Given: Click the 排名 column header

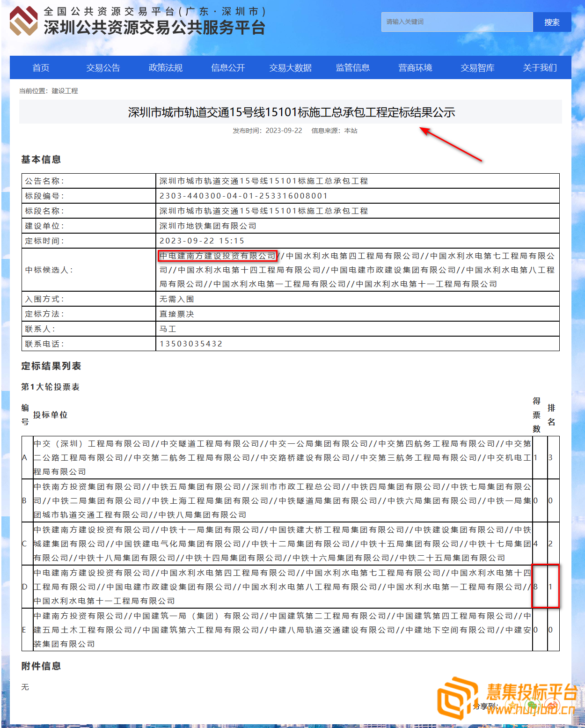Looking at the screenshot, I should point(551,415).
